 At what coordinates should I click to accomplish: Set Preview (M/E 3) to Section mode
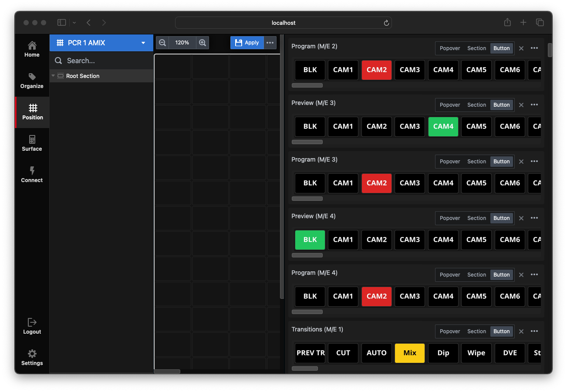coord(476,105)
